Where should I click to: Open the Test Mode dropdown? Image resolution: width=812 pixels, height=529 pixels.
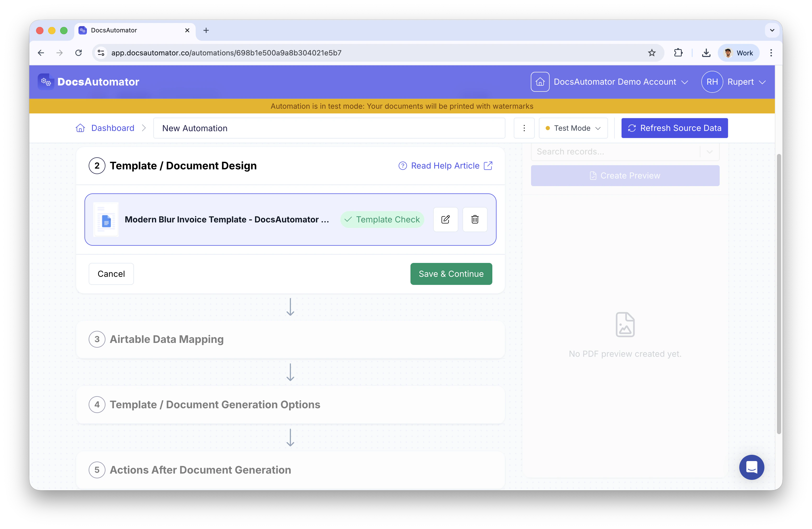point(573,128)
